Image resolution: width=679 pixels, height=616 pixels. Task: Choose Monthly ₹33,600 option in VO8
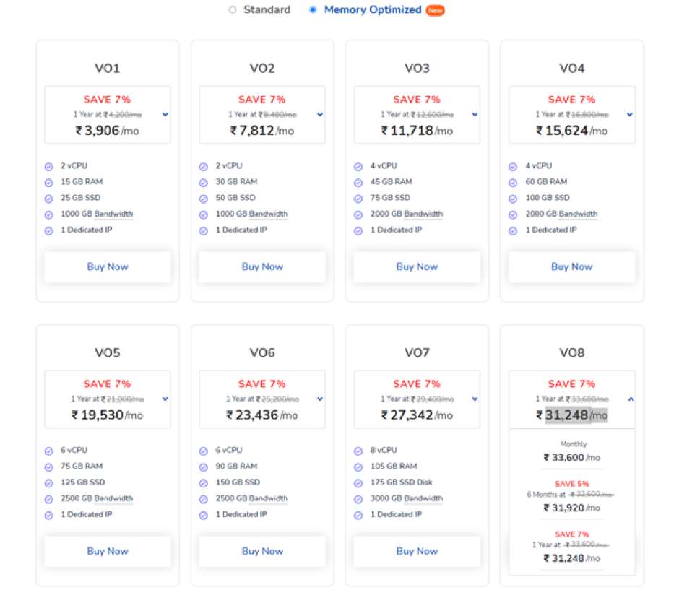[x=572, y=452]
